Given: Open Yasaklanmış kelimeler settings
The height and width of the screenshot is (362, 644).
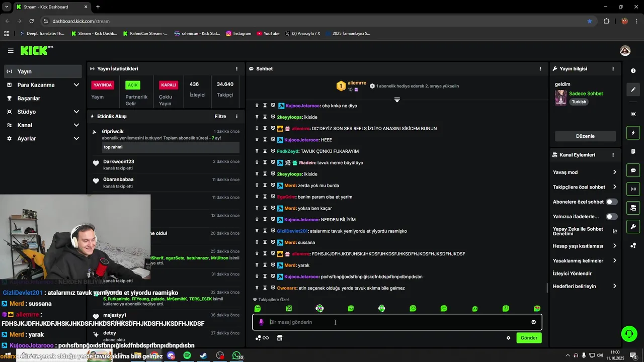Looking at the screenshot, I should click(x=585, y=261).
